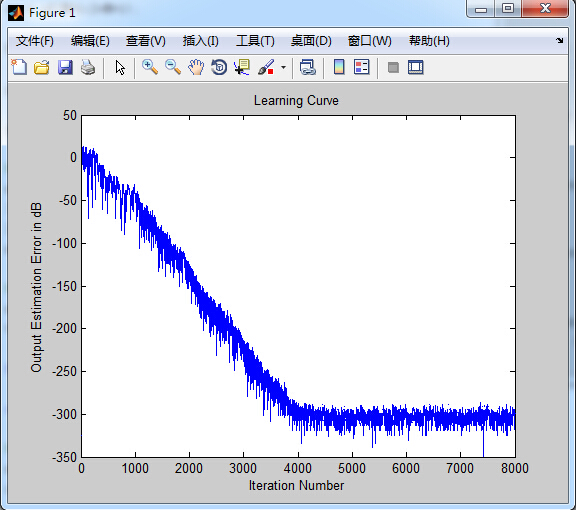Show plot tools and dock figure
The height and width of the screenshot is (510, 576).
[x=416, y=68]
